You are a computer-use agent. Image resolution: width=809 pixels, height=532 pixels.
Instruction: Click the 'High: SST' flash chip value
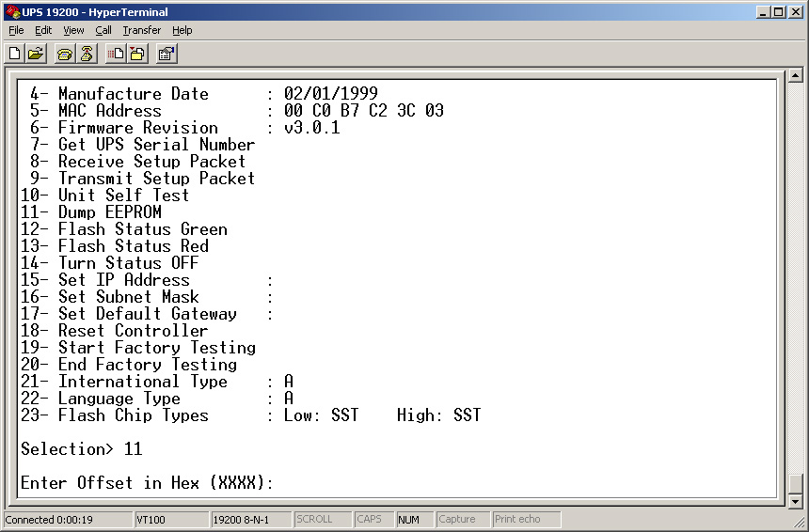[x=439, y=415]
